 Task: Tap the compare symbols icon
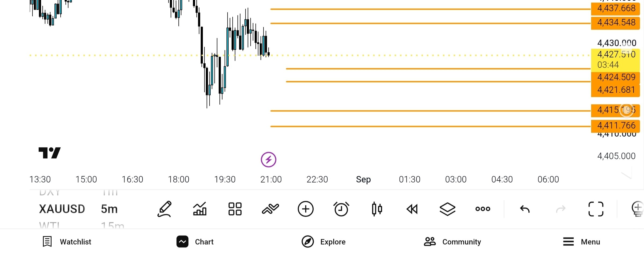click(x=270, y=209)
